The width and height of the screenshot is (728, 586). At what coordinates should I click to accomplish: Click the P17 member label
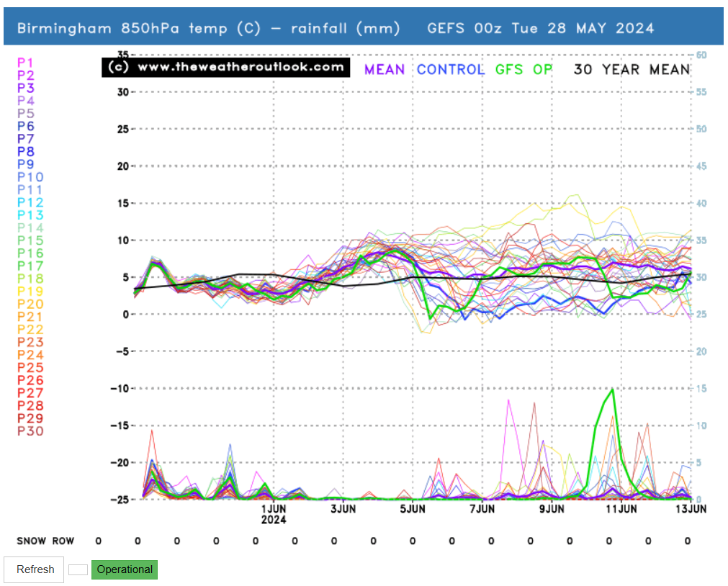(x=30, y=266)
